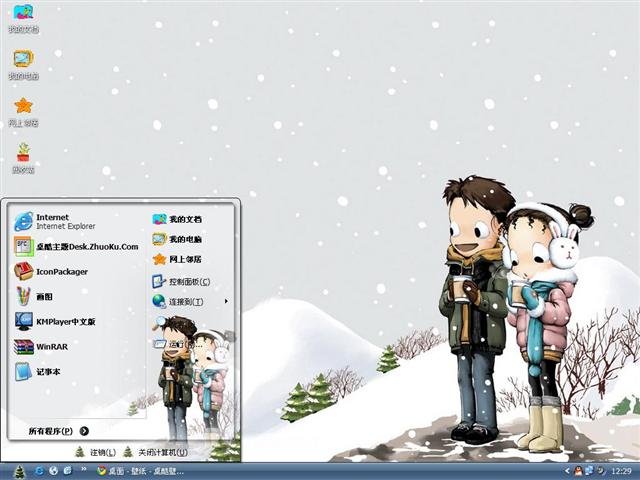Viewport: 640px width, 480px height.
Task: Click 注销(L) log off button
Action: click(96, 452)
